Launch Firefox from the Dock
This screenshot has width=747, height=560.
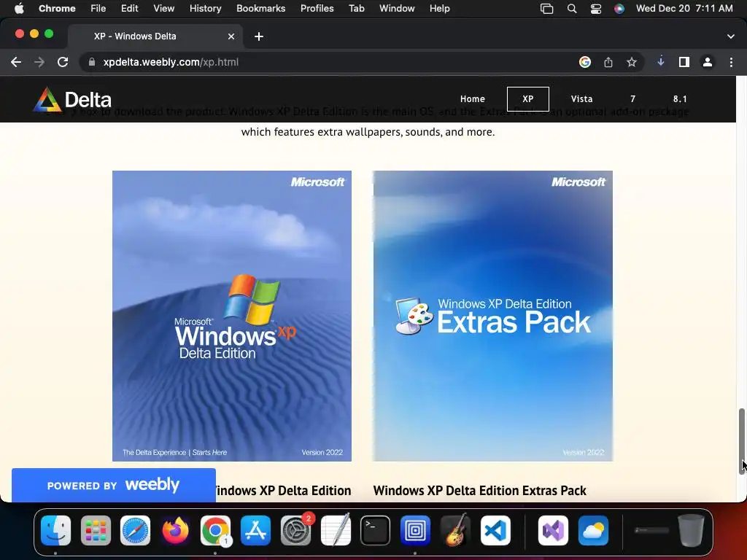point(175,530)
